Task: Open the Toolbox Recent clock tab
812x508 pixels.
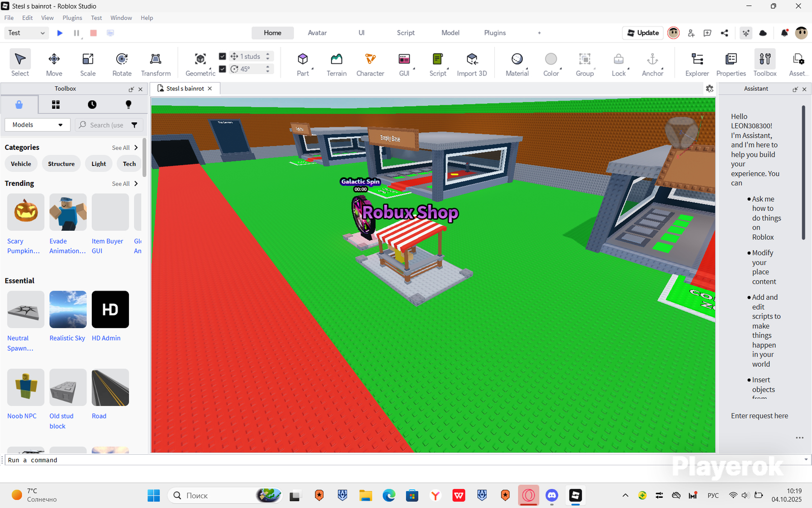Action: click(x=92, y=105)
